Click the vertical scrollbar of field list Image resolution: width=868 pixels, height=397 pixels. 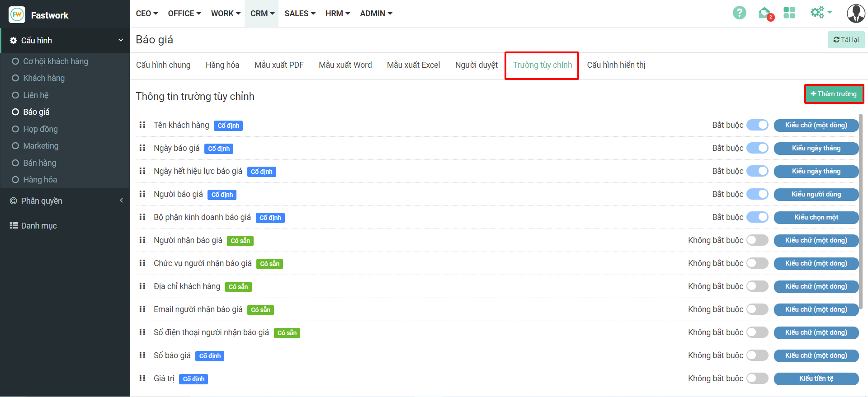click(862, 203)
